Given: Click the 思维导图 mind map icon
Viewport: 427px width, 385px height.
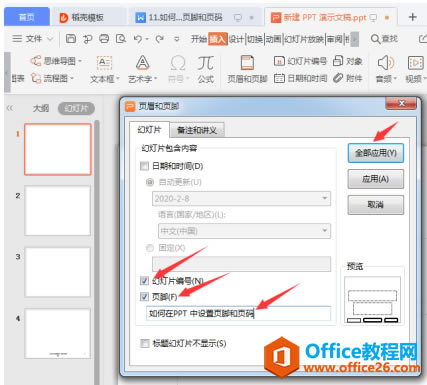Looking at the screenshot, I should [x=36, y=61].
